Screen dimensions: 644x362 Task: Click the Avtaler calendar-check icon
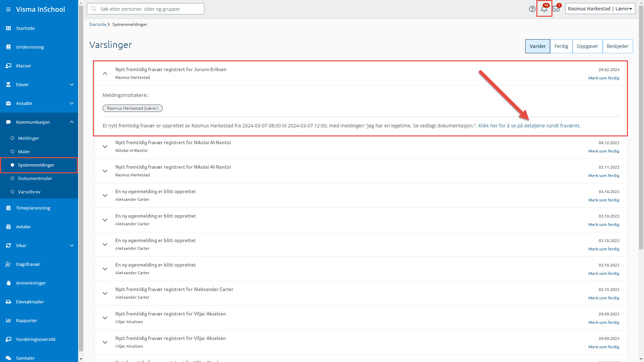(x=8, y=227)
